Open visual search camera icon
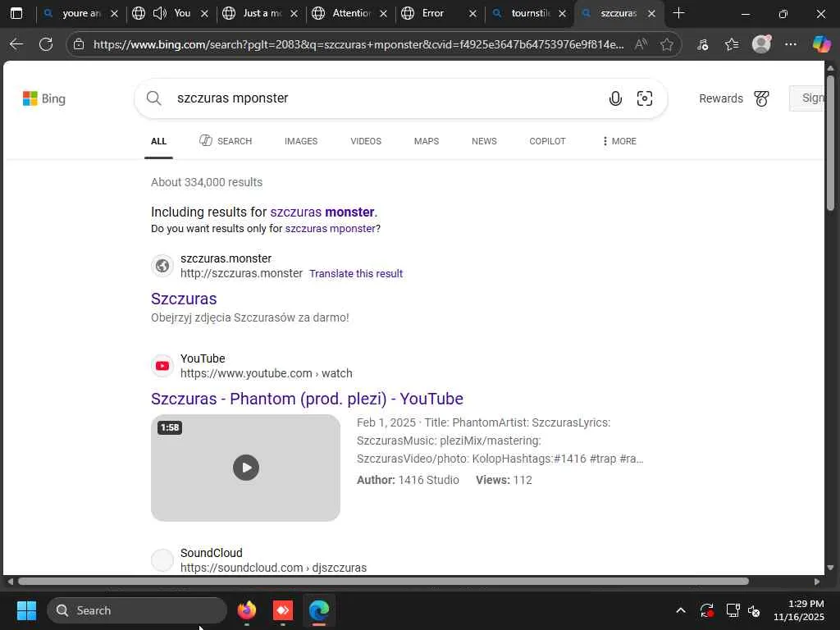Image resolution: width=840 pixels, height=630 pixels. point(645,98)
